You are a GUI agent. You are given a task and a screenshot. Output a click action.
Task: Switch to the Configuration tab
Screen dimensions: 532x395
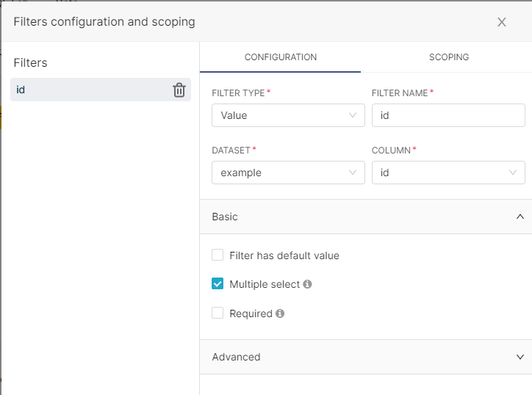(281, 57)
